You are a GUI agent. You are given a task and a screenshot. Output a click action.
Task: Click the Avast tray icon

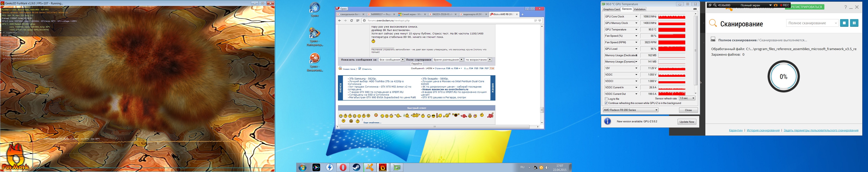[x=541, y=168]
